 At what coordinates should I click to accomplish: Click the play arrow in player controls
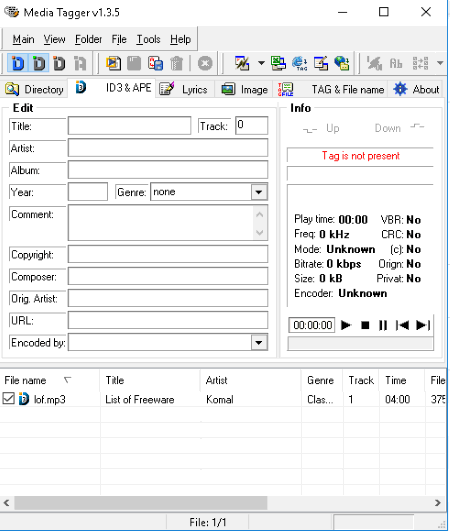click(x=346, y=325)
